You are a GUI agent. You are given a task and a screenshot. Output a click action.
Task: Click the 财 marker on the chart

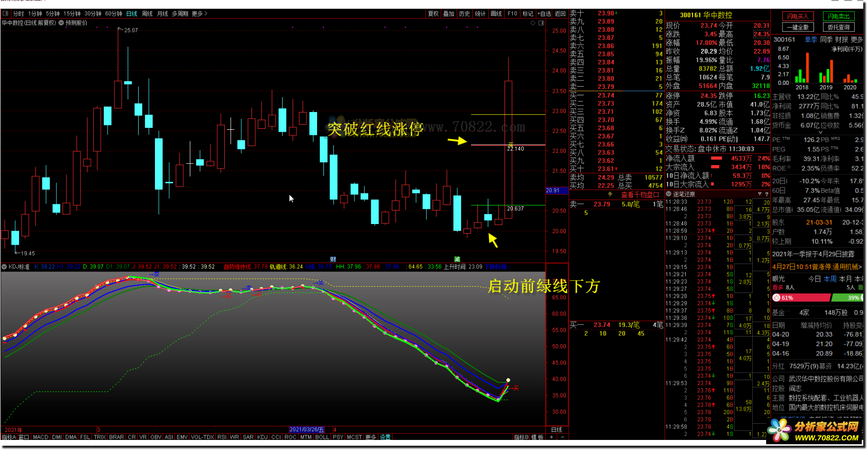pyautogui.click(x=333, y=259)
